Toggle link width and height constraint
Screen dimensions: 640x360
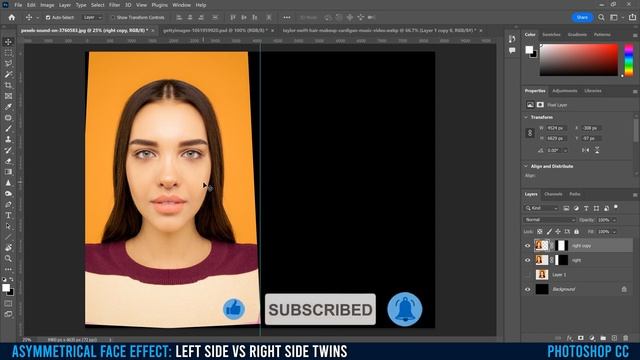click(x=530, y=133)
